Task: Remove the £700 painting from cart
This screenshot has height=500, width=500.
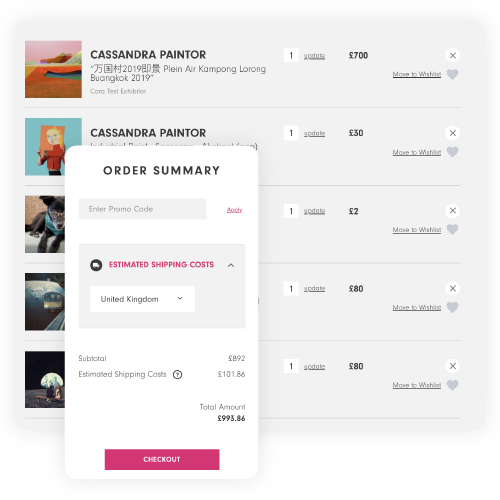Action: click(452, 55)
